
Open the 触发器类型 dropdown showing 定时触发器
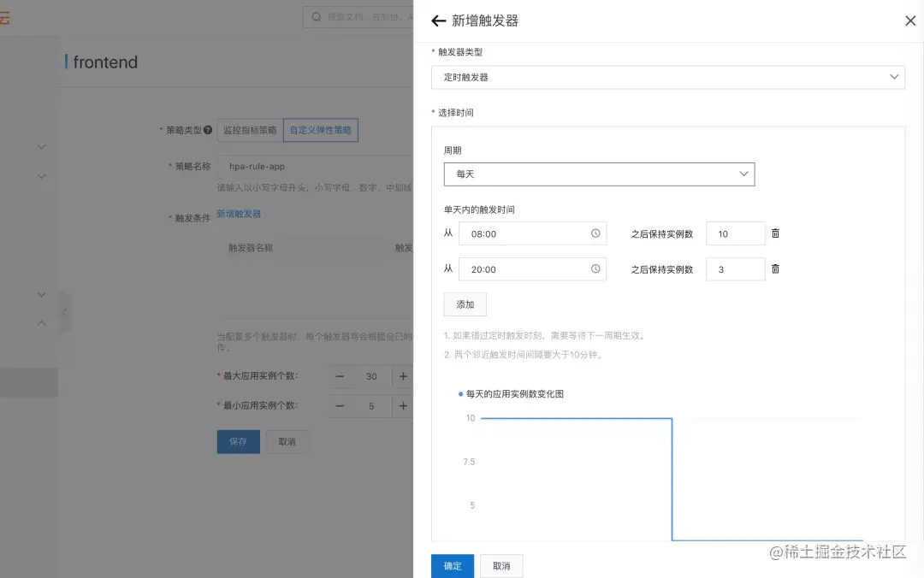(667, 77)
